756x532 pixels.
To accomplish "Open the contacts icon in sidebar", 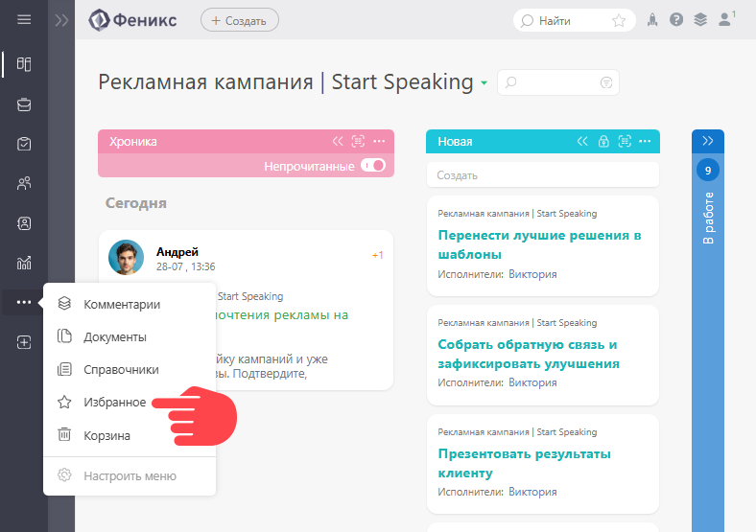I will click(x=24, y=223).
